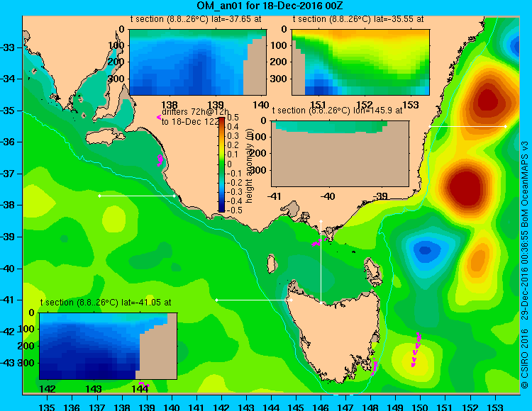Click 143 on the lat=-41.05 inset axis

tap(94, 388)
